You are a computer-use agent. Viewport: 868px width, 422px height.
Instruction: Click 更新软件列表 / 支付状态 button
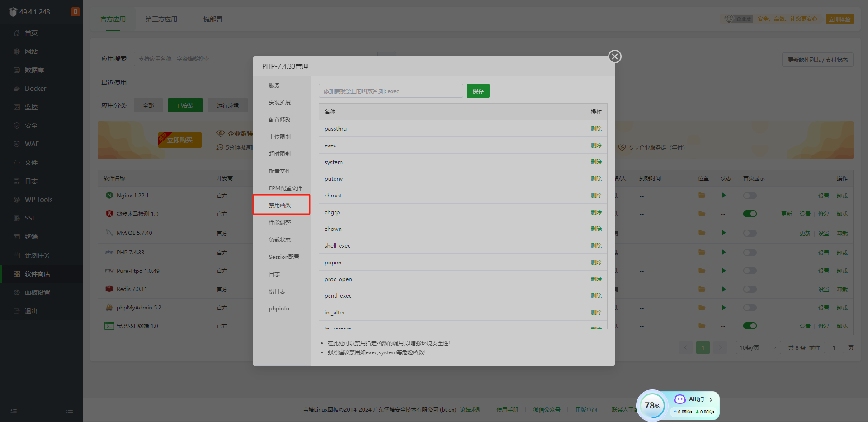tap(817, 60)
